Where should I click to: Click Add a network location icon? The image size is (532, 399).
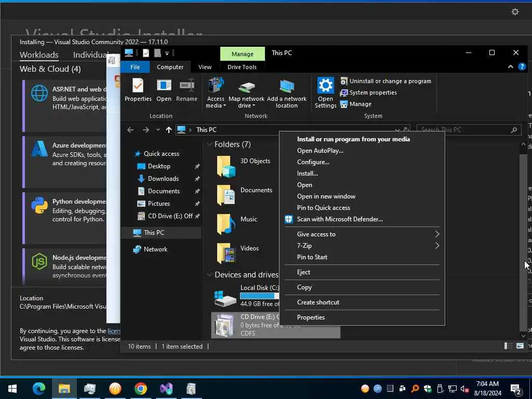coord(287,86)
